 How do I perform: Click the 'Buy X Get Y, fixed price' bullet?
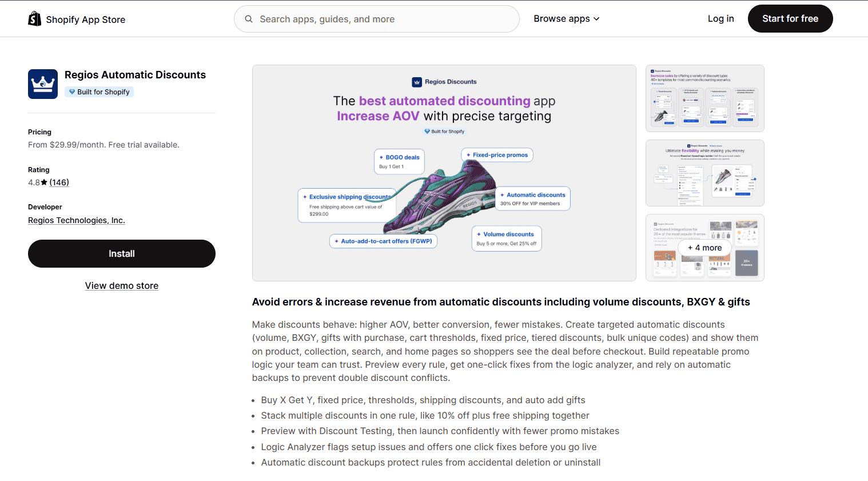[423, 400]
